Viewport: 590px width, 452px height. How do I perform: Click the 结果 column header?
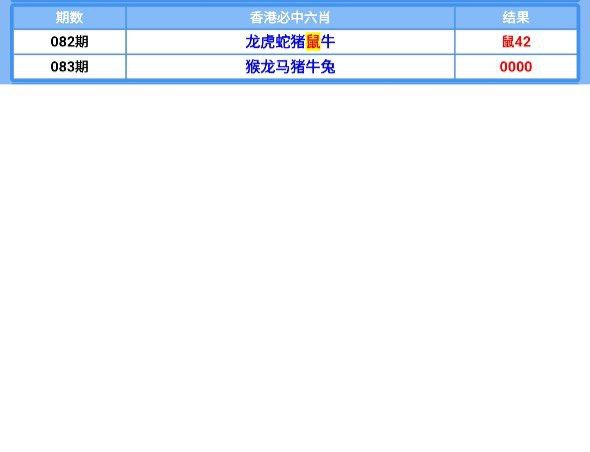[516, 17]
